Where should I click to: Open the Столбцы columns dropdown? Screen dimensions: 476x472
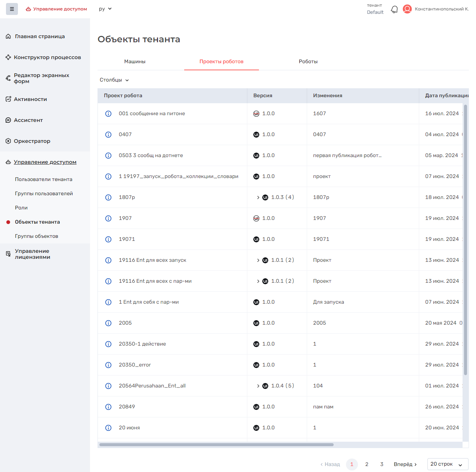[114, 80]
